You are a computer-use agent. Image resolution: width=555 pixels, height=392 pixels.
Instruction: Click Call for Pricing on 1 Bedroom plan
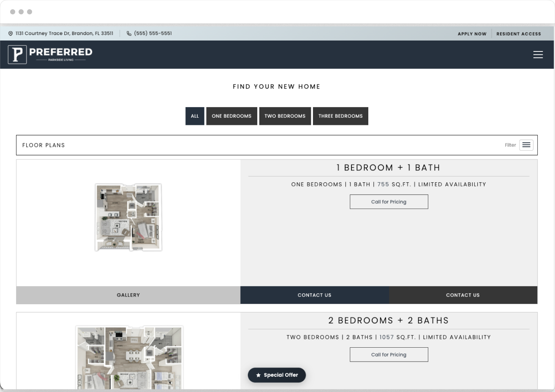pyautogui.click(x=389, y=202)
